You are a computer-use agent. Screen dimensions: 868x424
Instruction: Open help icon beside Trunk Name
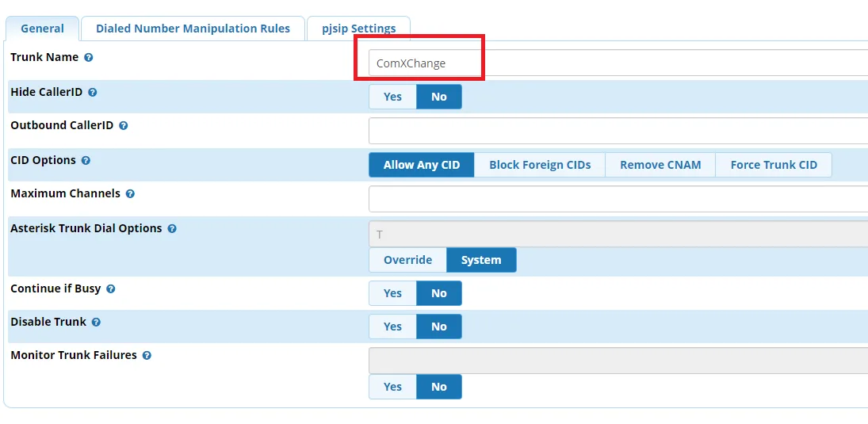89,58
